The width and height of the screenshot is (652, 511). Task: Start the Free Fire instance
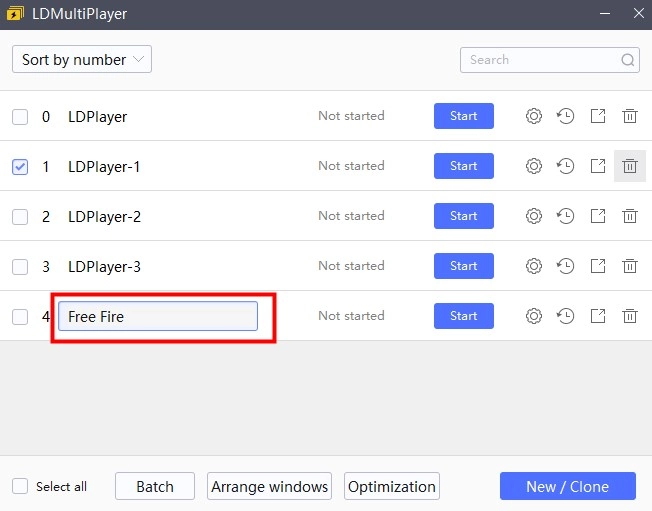pyautogui.click(x=464, y=316)
